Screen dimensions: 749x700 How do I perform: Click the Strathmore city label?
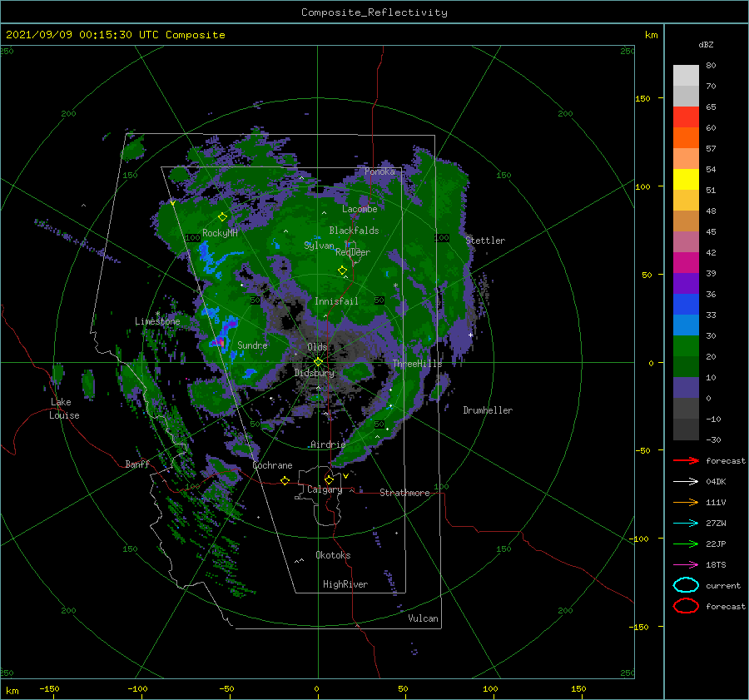coord(404,493)
